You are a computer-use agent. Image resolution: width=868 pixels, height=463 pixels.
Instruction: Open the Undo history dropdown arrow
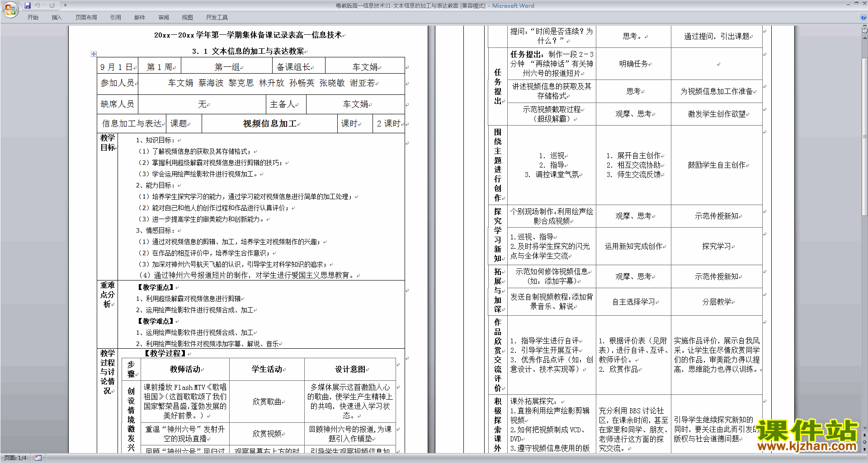tap(44, 5)
